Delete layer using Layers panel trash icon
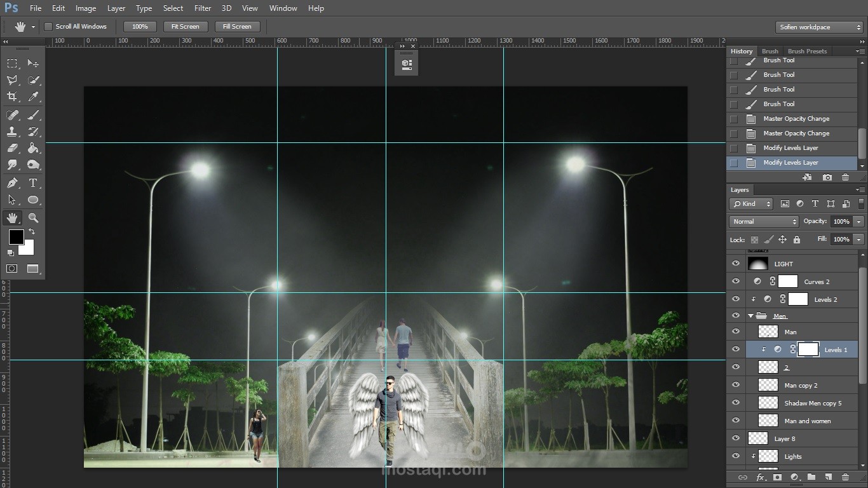 [845, 477]
